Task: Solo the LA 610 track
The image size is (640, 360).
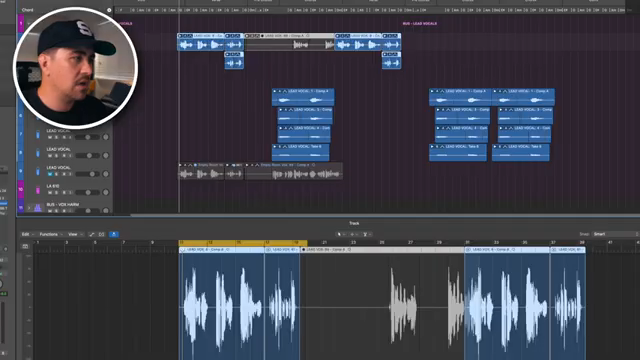Action: (x=57, y=192)
